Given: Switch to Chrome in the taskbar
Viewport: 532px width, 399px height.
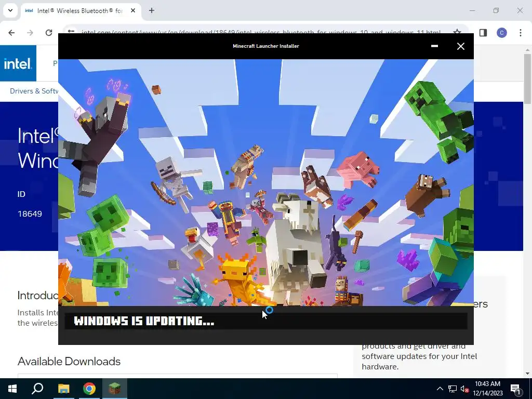Looking at the screenshot, I should tap(89, 389).
